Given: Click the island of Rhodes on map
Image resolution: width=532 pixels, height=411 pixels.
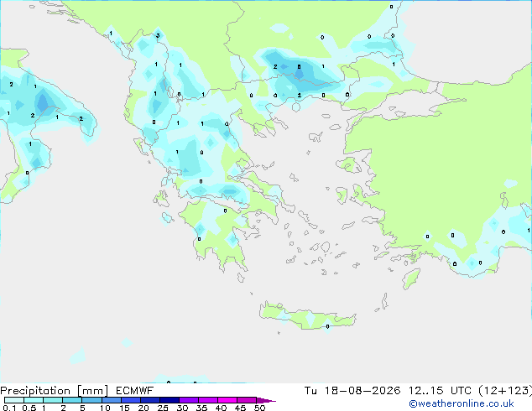Looking at the screenshot, I should (411, 278).
